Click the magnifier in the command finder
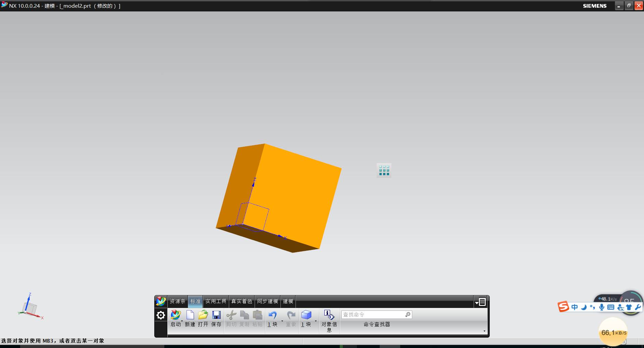The width and height of the screenshot is (644, 348). [x=408, y=315]
